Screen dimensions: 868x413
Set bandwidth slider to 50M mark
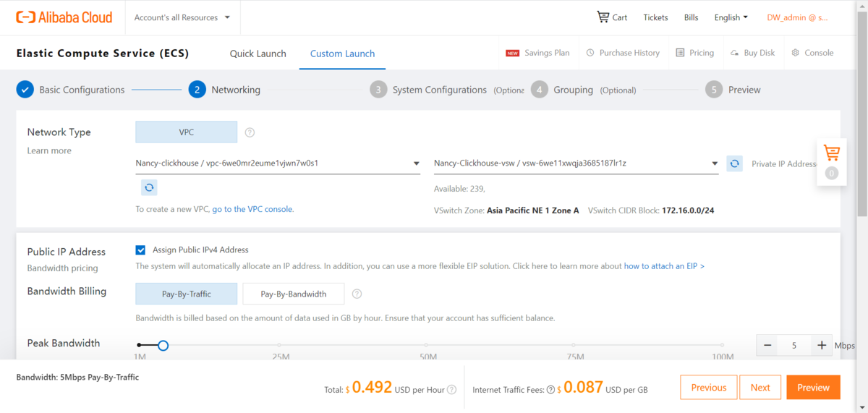(427, 346)
